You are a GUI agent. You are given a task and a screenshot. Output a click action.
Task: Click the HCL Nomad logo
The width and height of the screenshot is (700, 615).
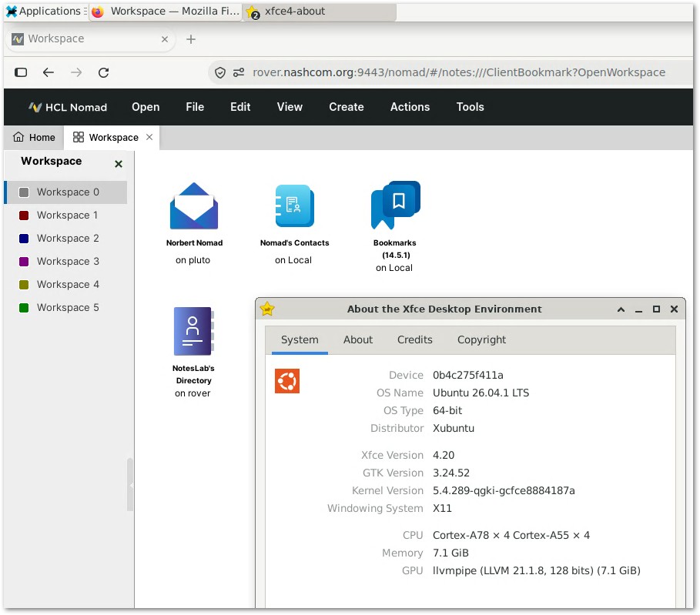[x=68, y=107]
